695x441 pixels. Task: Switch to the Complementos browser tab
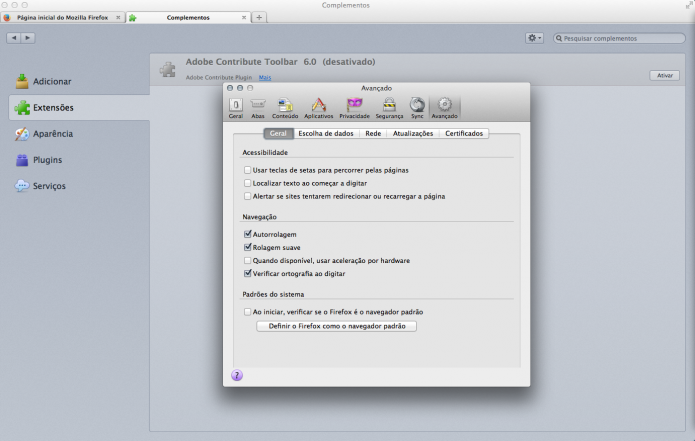(188, 17)
